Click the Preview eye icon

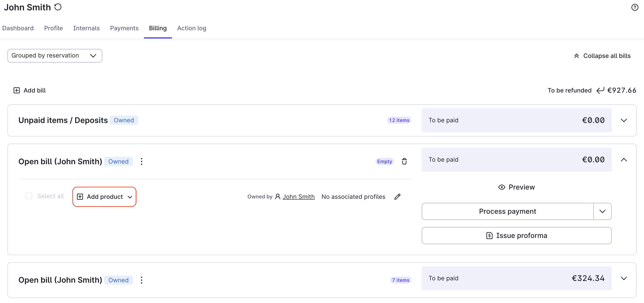tap(502, 187)
